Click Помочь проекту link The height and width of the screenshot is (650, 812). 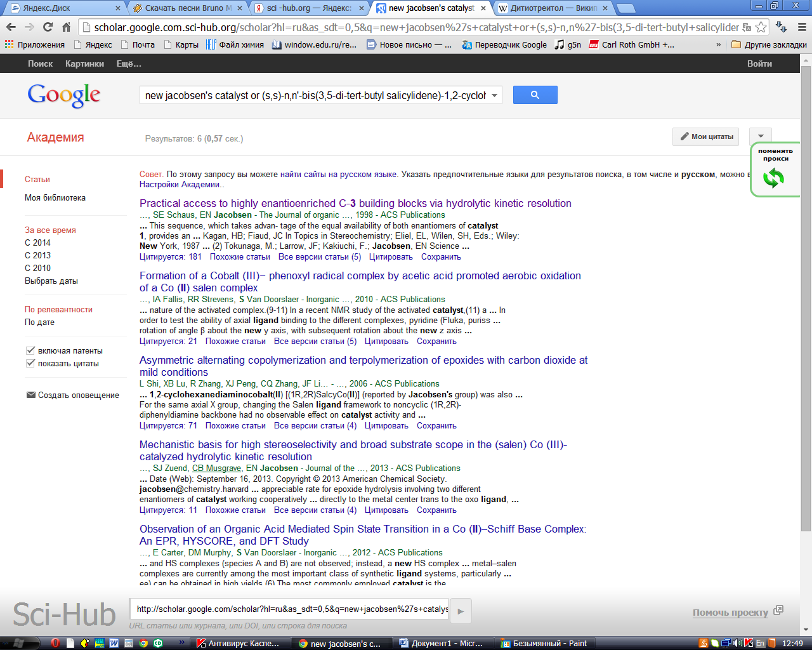[730, 613]
